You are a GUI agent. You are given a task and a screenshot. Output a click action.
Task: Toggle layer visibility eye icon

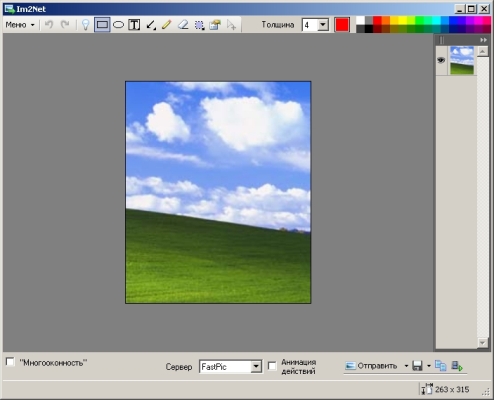(x=441, y=60)
